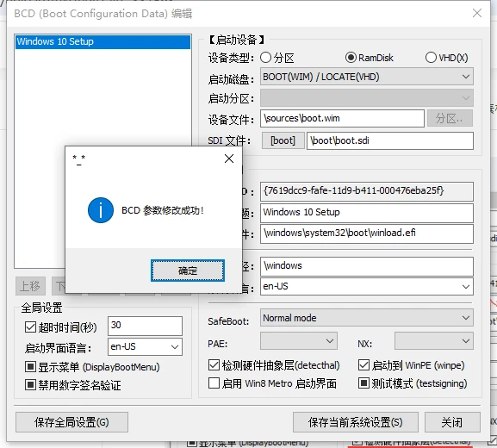Click the title field Windows 10 Setup
497x448 pixels.
click(367, 213)
